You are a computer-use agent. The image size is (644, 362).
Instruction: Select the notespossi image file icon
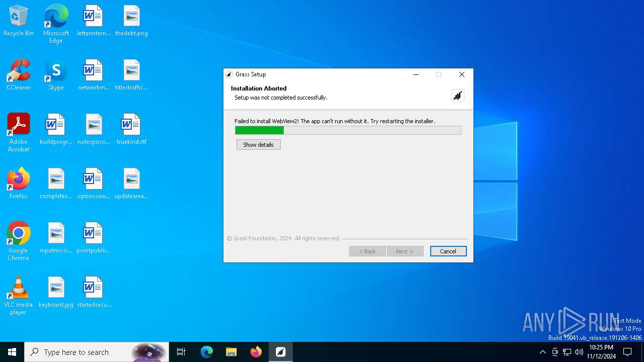93,130
